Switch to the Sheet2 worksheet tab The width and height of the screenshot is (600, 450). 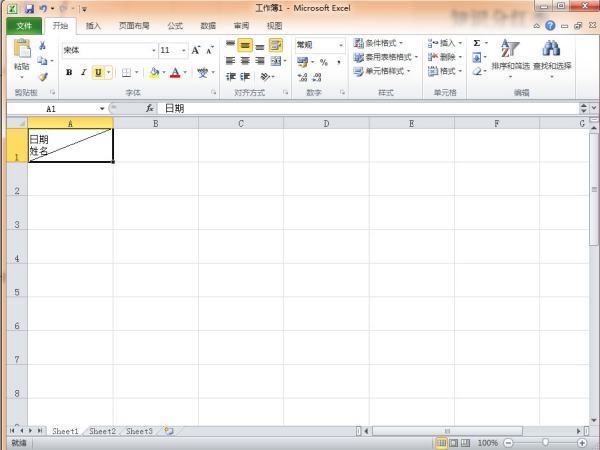102,431
